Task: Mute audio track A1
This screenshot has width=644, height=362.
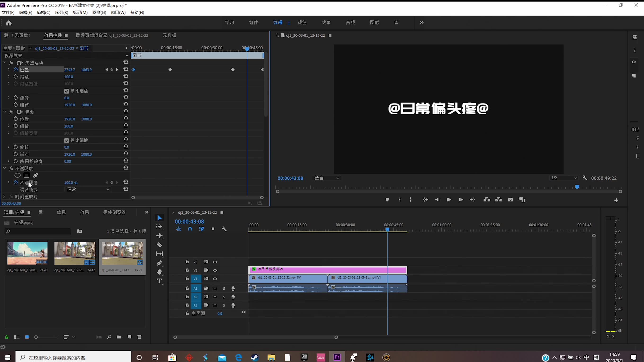Action: pos(215,288)
